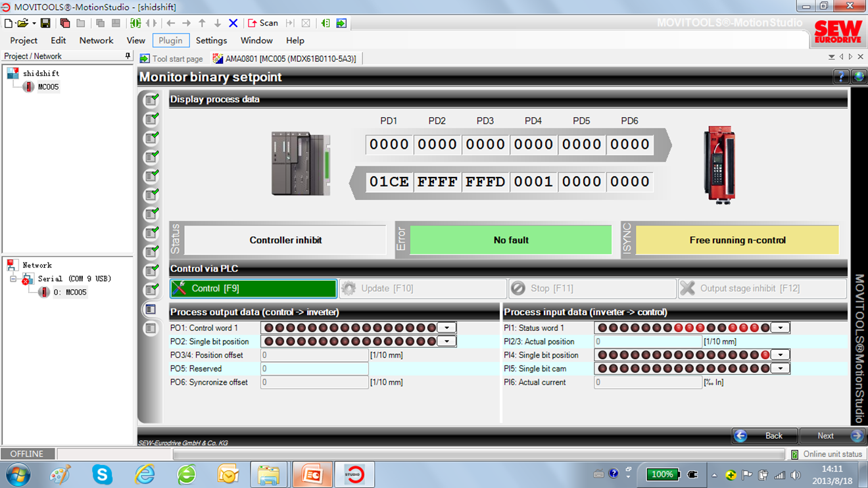Select MC005 device under shidshift project
The width and height of the screenshot is (868, 488).
tap(48, 87)
